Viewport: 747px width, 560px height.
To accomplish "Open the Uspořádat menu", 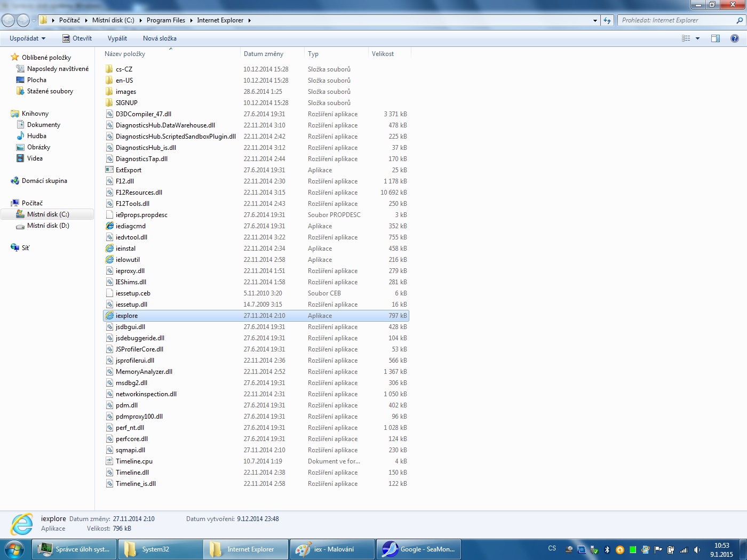I will coord(27,38).
